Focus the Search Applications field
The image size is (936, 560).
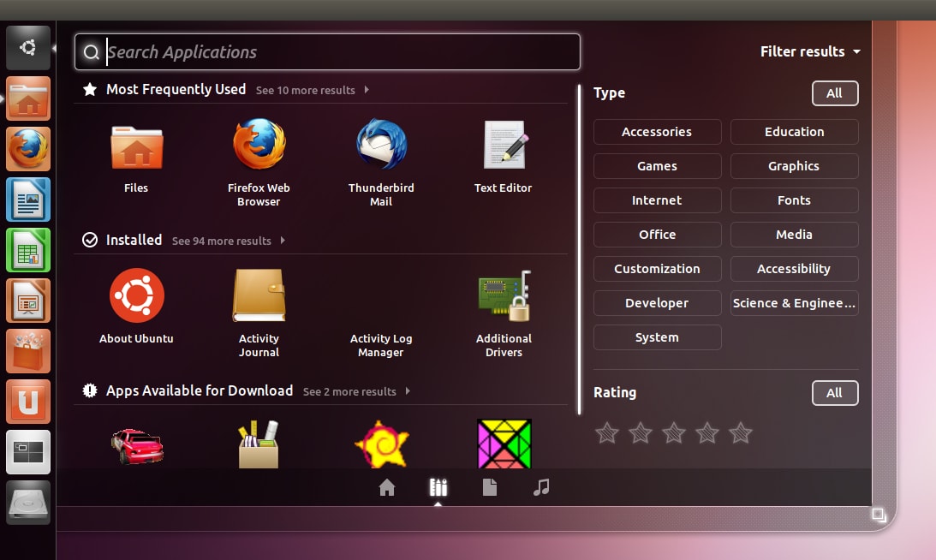coord(327,52)
